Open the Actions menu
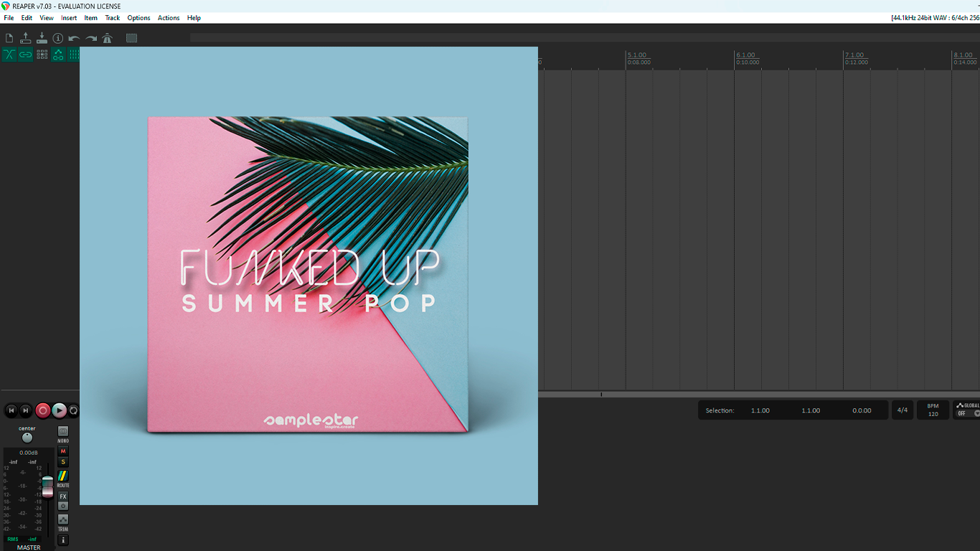This screenshot has height=551, width=980. pos(169,18)
